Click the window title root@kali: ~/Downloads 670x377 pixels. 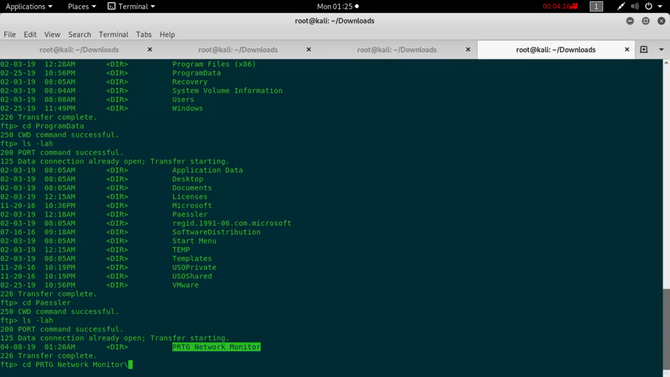coord(335,21)
